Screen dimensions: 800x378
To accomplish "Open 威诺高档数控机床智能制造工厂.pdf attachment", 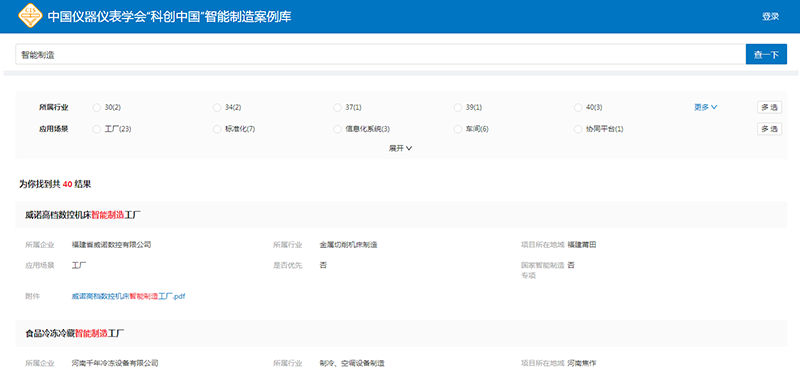I will pos(128,296).
